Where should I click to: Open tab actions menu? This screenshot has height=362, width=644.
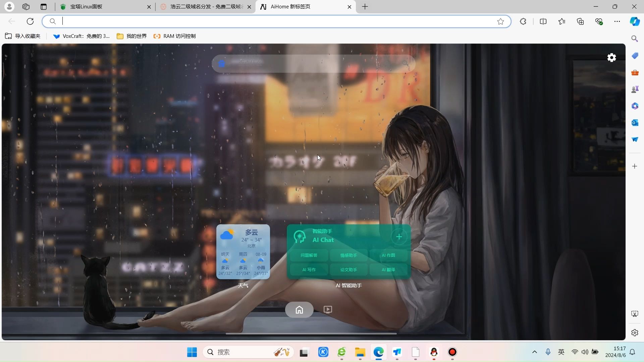tap(43, 7)
